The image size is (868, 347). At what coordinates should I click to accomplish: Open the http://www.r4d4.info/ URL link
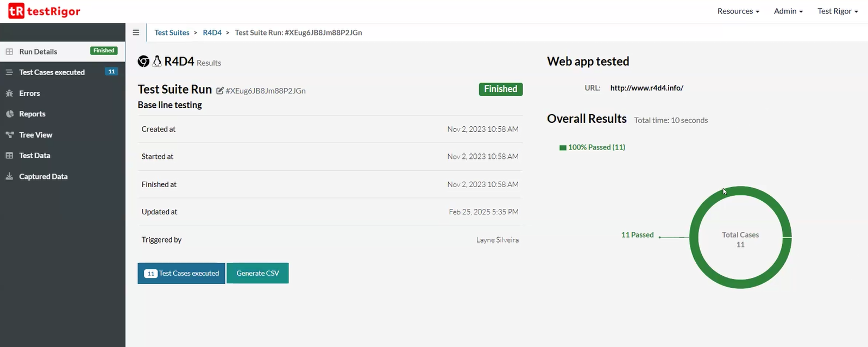646,88
